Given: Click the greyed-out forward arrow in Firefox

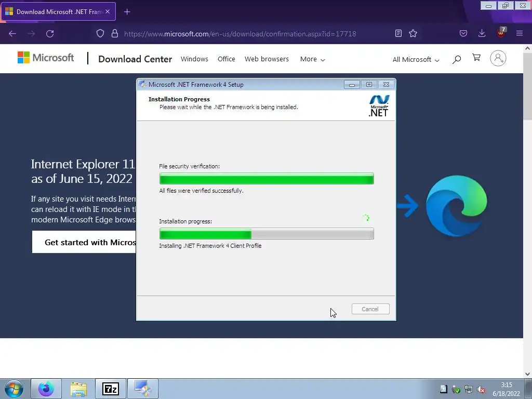Looking at the screenshot, I should click(31, 34).
